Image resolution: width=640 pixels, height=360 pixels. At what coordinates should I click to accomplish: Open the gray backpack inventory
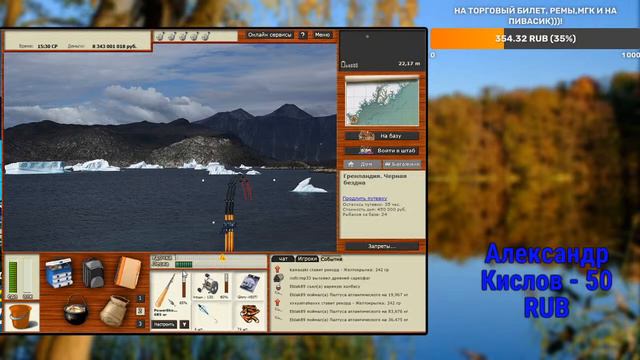coord(93,273)
